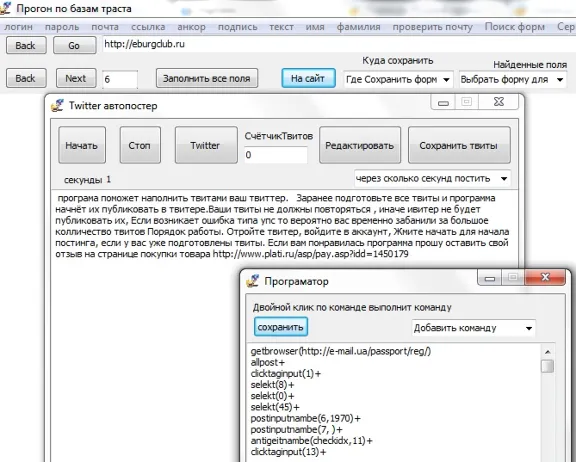The width and height of the screenshot is (576, 462).
Task: Close the Програматор window
Action: (546, 277)
